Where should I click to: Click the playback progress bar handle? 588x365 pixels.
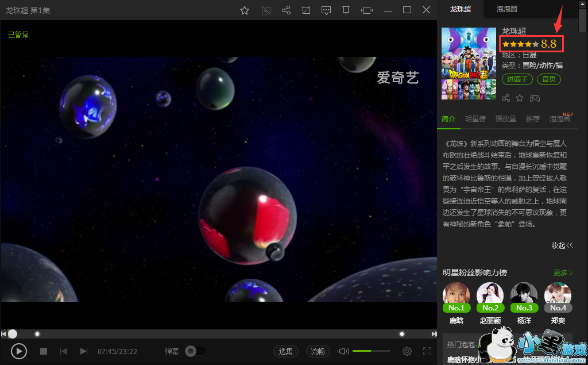[x=13, y=333]
